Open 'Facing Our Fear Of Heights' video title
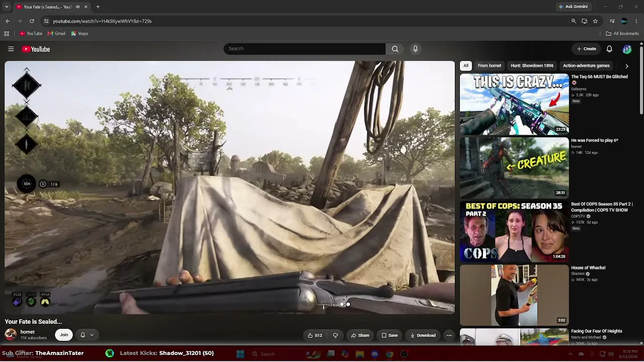 (x=597, y=331)
